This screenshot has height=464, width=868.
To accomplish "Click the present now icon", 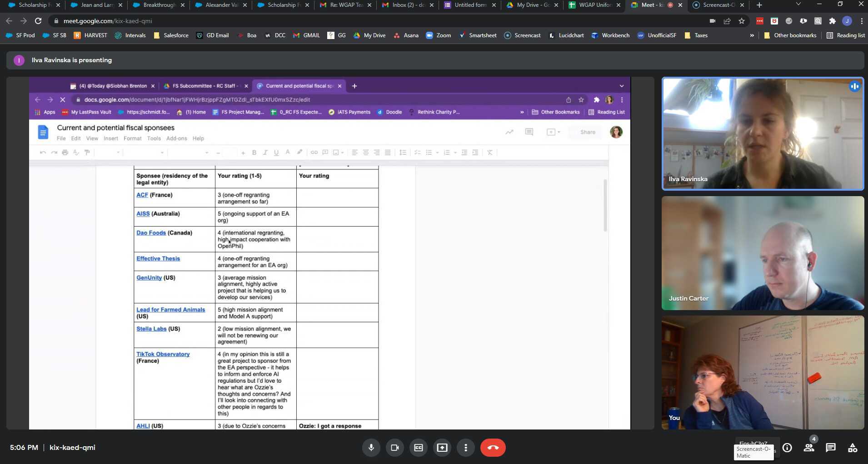I will point(442,448).
